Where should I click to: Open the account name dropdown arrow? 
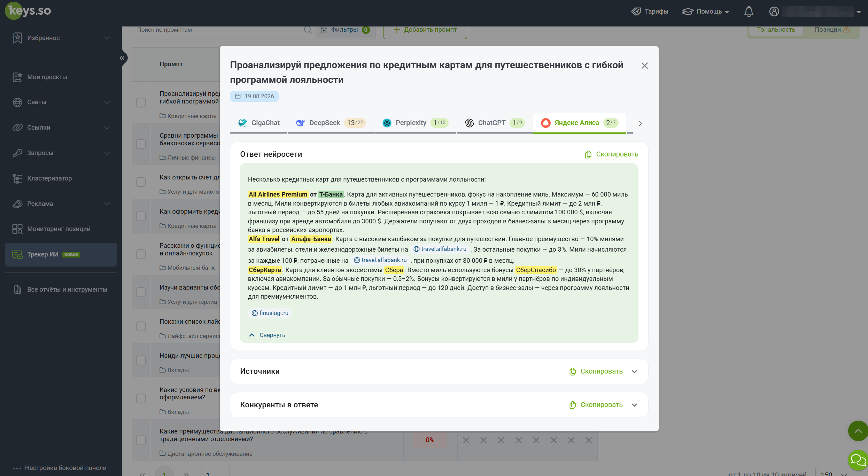click(x=859, y=12)
